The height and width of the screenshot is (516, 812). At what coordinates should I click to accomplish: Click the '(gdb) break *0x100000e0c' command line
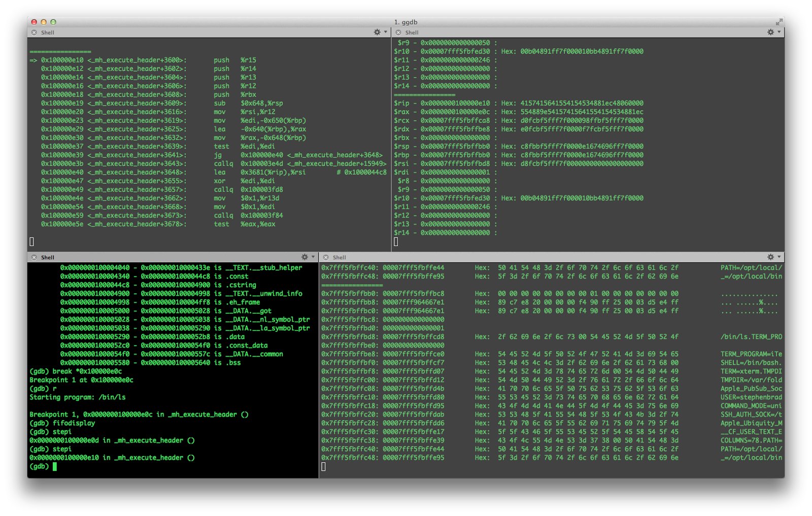[x=76, y=371]
